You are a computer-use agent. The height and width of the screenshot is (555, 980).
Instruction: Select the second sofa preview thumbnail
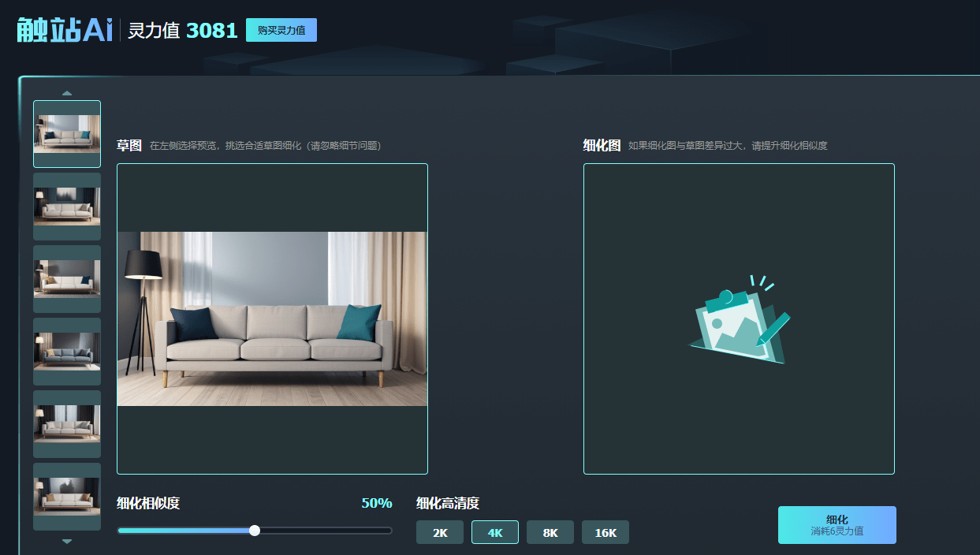pyautogui.click(x=67, y=207)
